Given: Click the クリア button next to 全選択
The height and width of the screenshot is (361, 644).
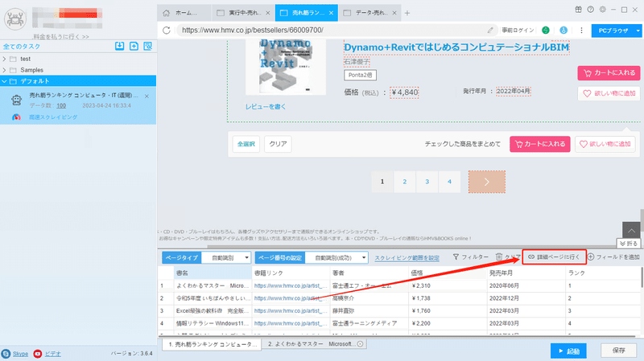Looking at the screenshot, I should pyautogui.click(x=278, y=144).
